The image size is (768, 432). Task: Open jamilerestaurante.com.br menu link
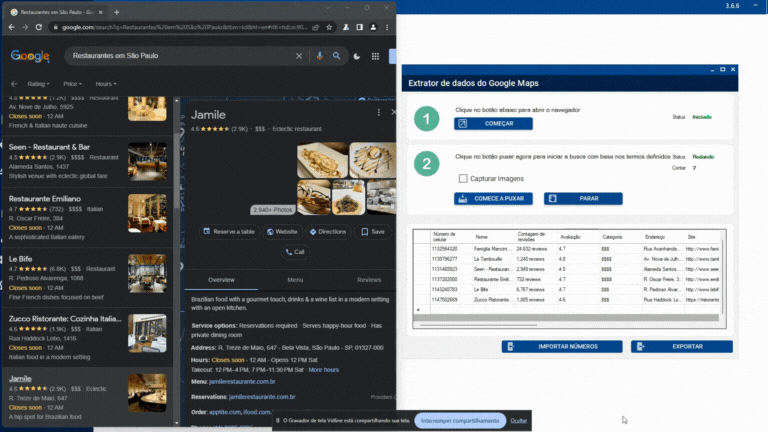242,382
